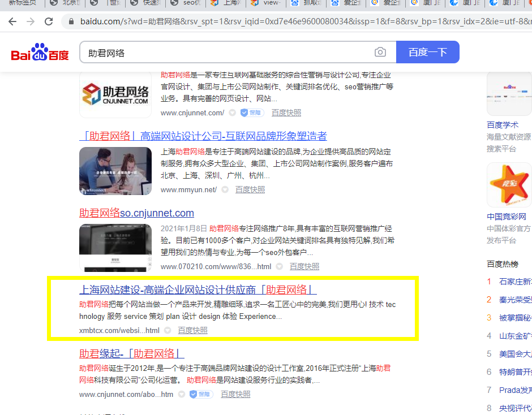Switch to the seo优 browser tab
The image size is (532, 415).
186,3
